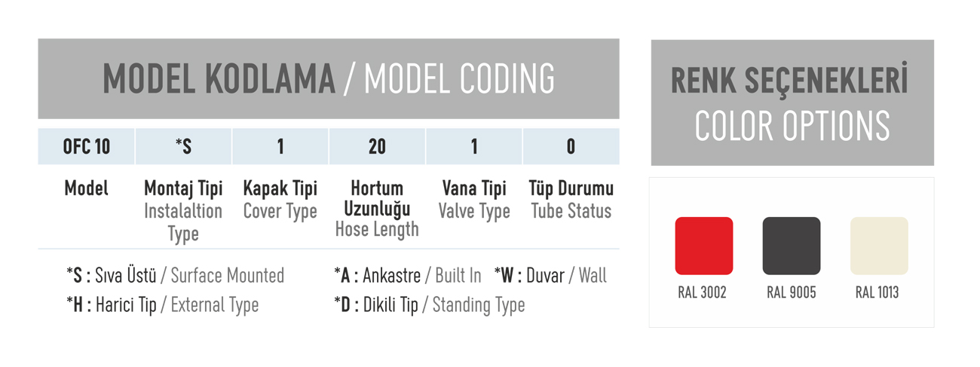Click the Montaj Tipi column label
This screenshot has height=367, width=980.
183,189
